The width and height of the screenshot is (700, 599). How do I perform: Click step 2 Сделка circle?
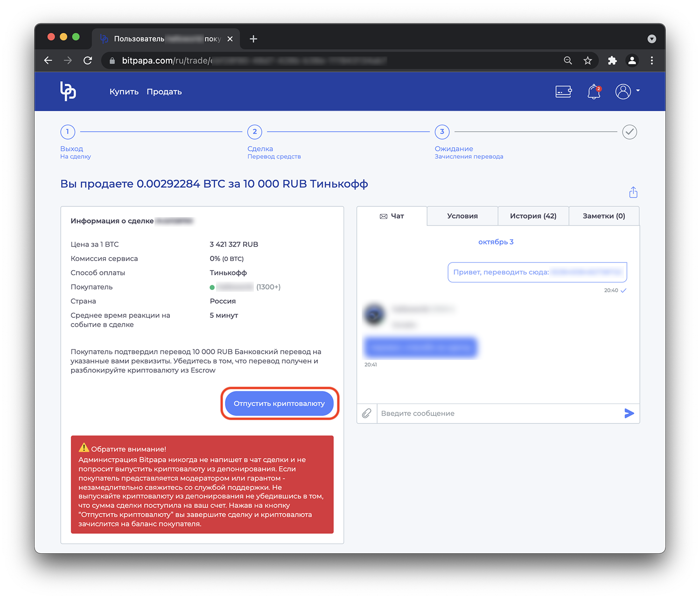point(255,132)
